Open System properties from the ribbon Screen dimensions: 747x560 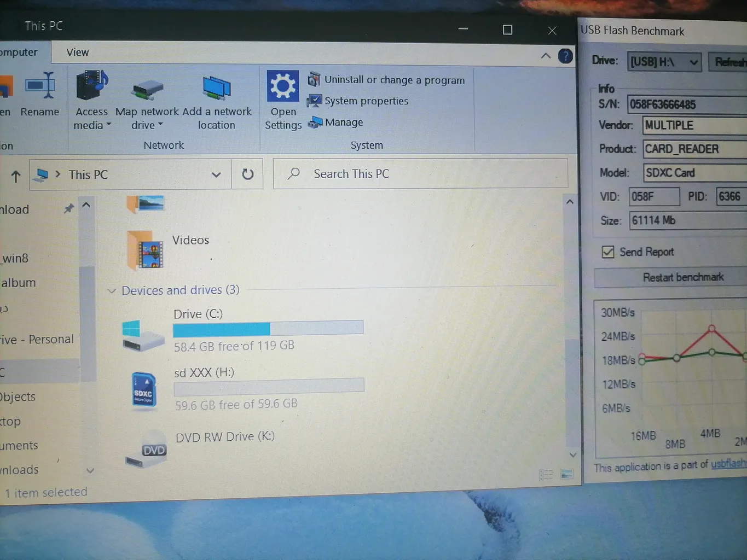tap(366, 101)
